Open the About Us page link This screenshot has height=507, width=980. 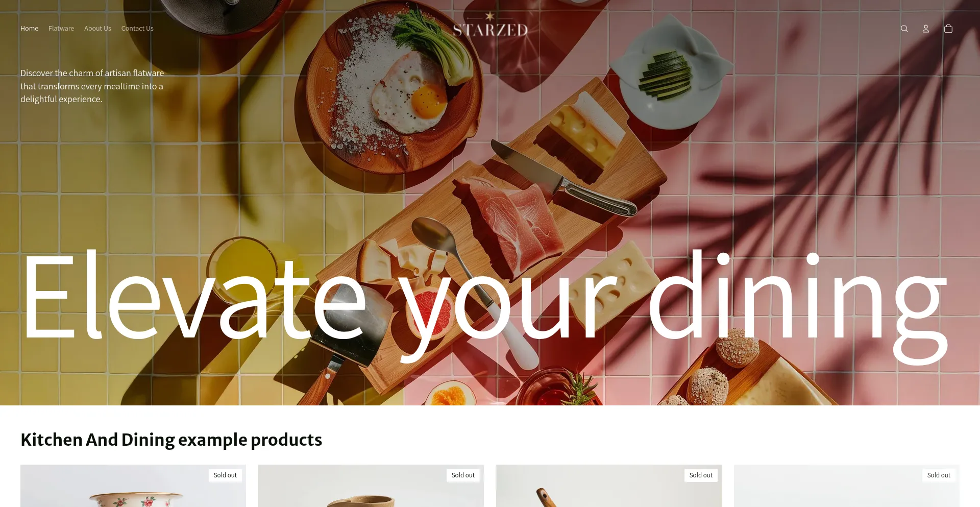[x=97, y=29]
